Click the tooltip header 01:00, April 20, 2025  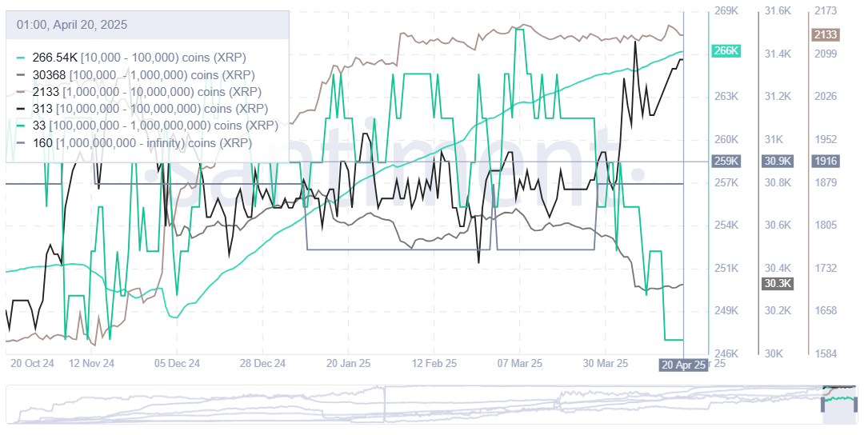coord(72,25)
